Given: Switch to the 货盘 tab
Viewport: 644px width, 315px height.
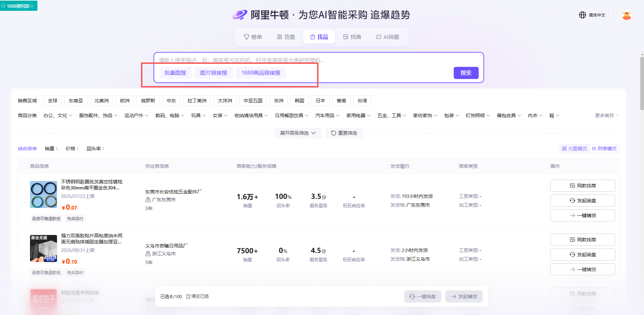Looking at the screenshot, I should pos(286,37).
